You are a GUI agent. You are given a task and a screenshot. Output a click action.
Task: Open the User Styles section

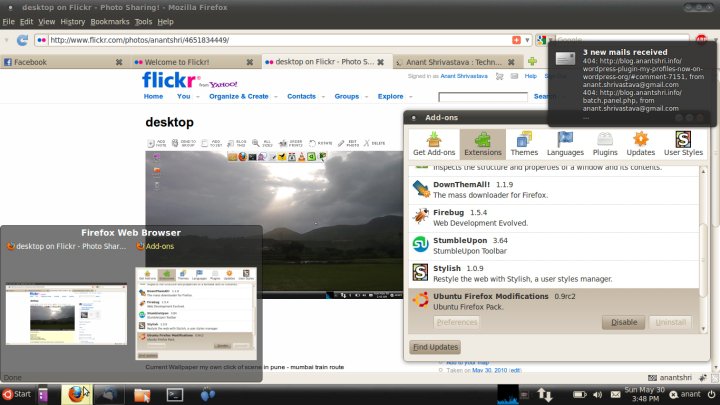(684, 144)
